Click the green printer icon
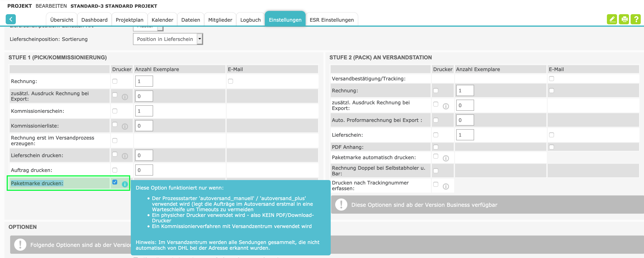The image size is (644, 258). [x=624, y=19]
